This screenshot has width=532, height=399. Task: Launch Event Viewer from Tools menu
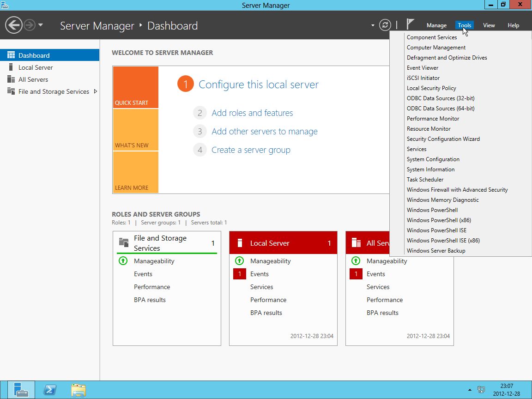tap(423, 68)
